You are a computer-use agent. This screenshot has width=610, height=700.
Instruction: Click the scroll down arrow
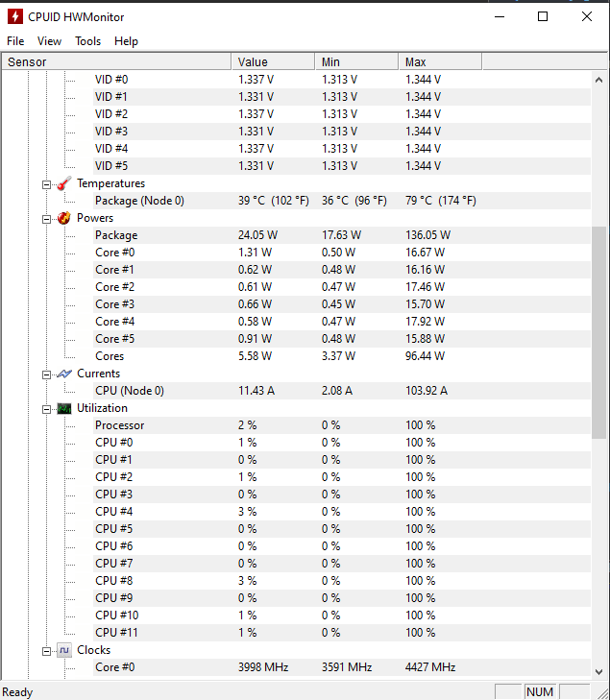click(x=598, y=671)
